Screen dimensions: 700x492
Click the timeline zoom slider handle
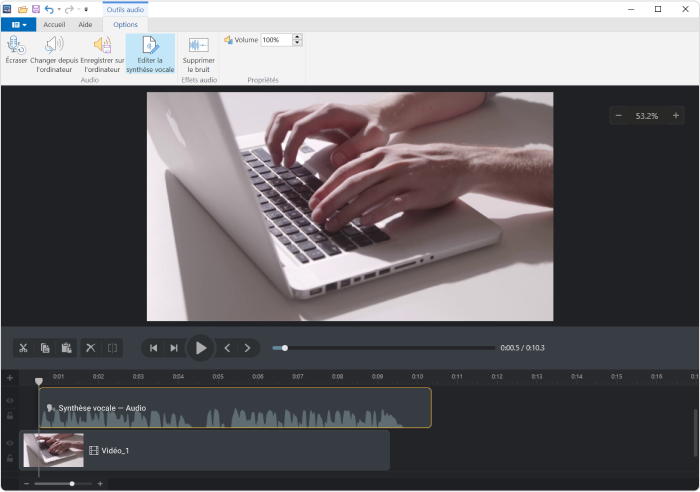[72, 484]
